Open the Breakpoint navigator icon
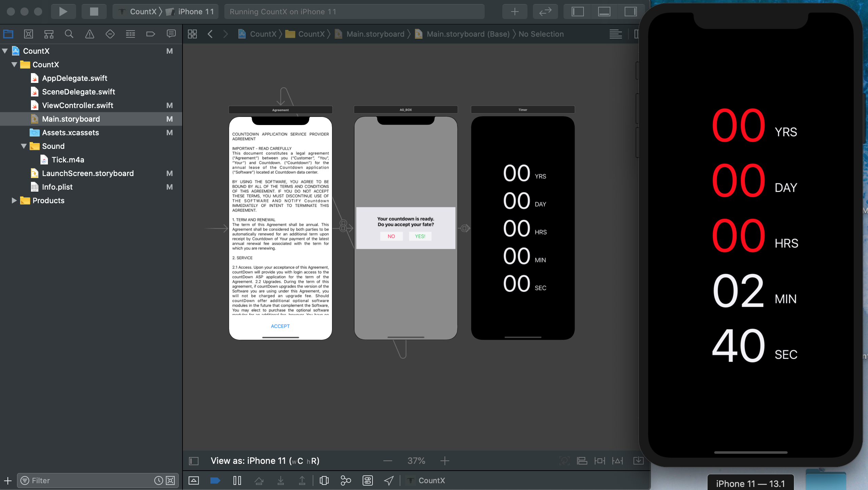Viewport: 868px width, 490px height. click(151, 34)
